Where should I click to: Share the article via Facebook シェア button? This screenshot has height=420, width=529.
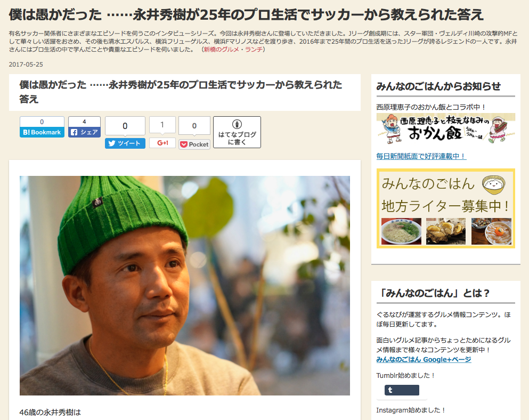[84, 132]
